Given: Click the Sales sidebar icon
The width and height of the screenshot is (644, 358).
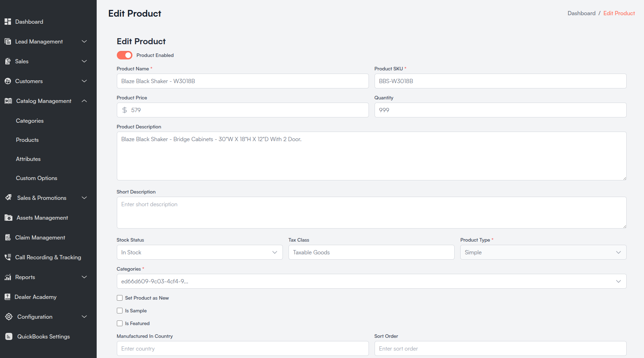Looking at the screenshot, I should coord(8,61).
